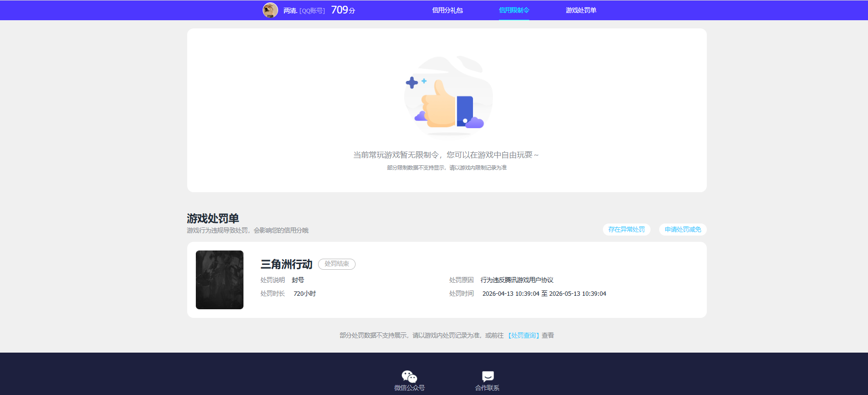Click the 封号 penalty description value
The width and height of the screenshot is (868, 395).
click(x=298, y=280)
